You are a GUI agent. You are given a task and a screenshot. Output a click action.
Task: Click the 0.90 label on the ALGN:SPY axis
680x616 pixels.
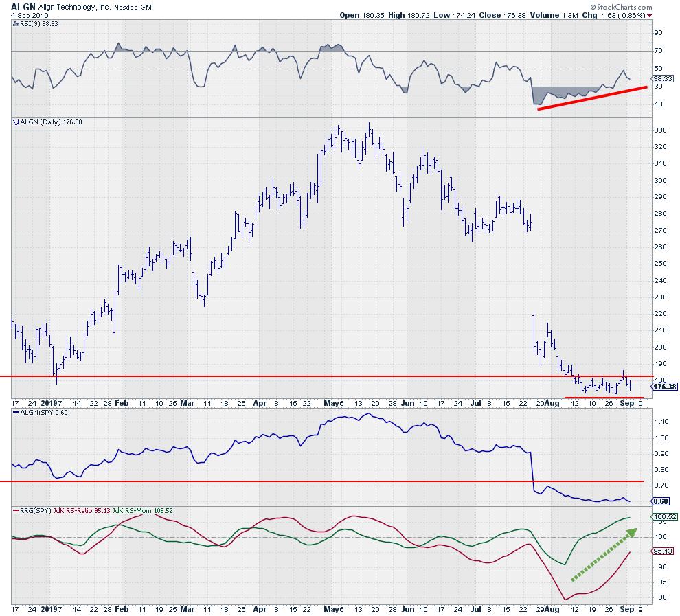click(x=661, y=454)
